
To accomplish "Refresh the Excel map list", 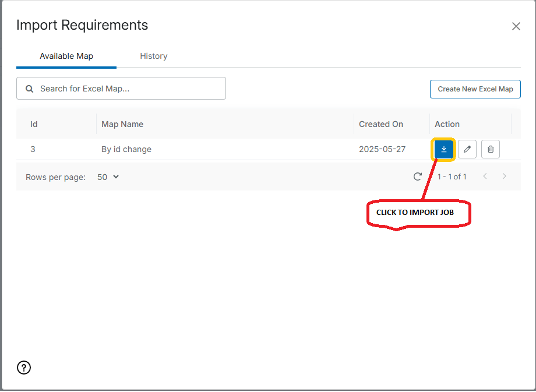I will point(417,176).
